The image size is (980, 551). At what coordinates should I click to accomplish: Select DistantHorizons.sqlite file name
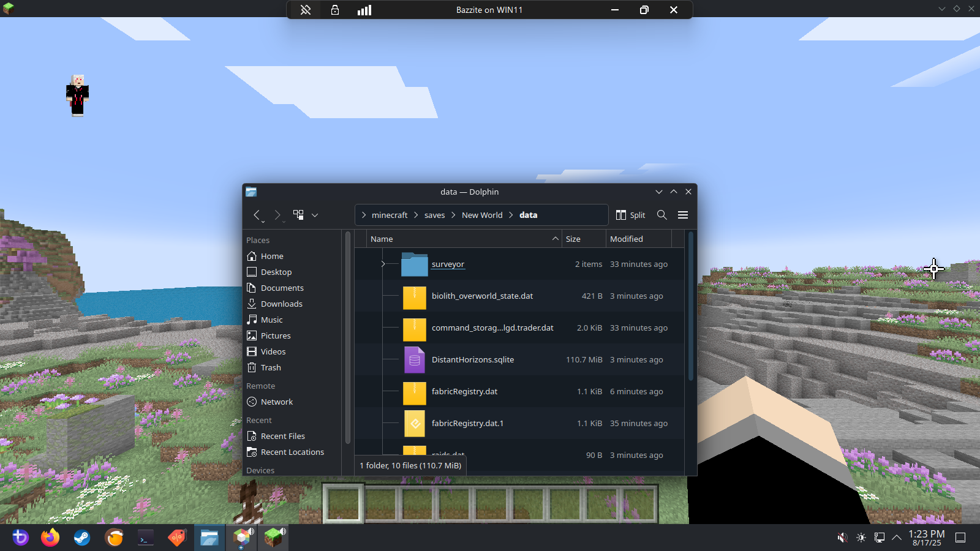coord(473,360)
